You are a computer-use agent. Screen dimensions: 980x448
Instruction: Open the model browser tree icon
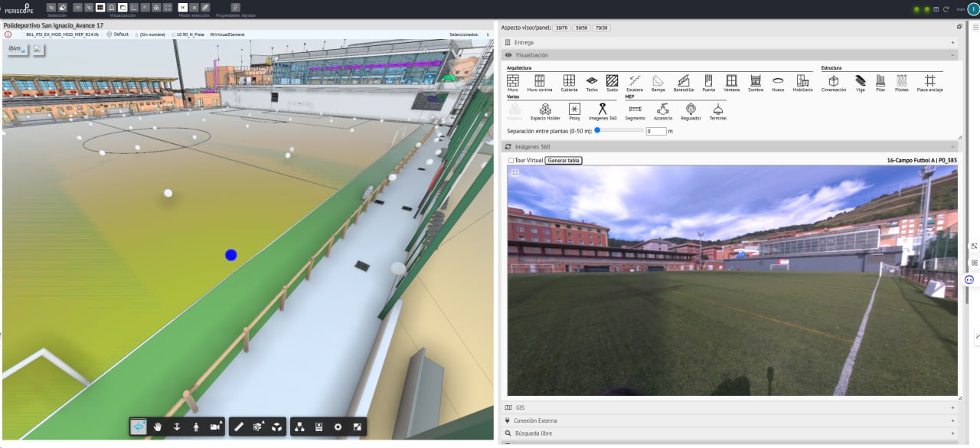299,427
